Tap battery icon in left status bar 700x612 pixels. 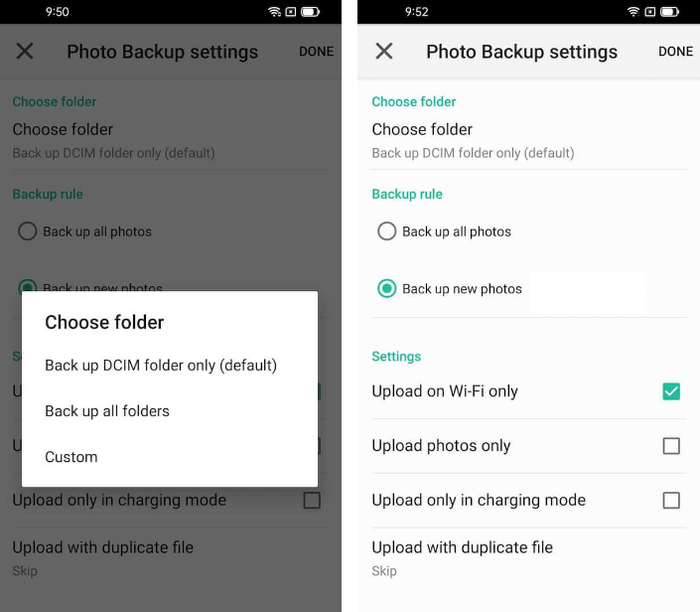[310, 12]
